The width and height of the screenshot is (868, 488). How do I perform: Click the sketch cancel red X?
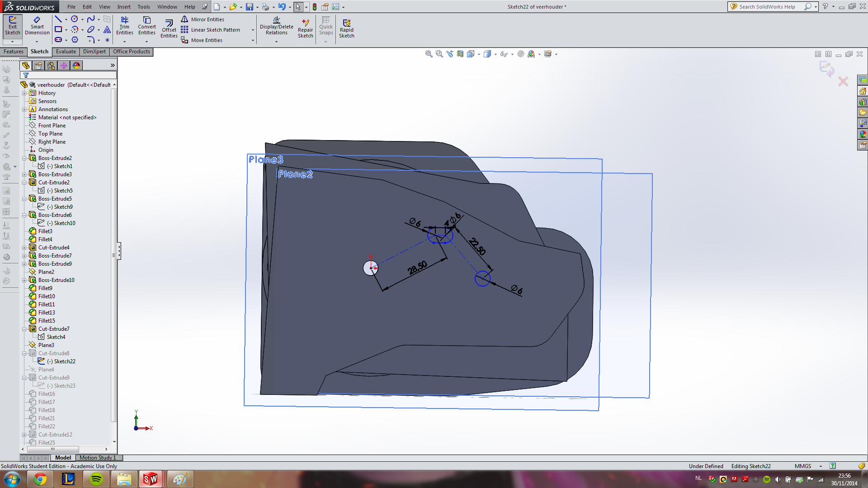(x=843, y=81)
